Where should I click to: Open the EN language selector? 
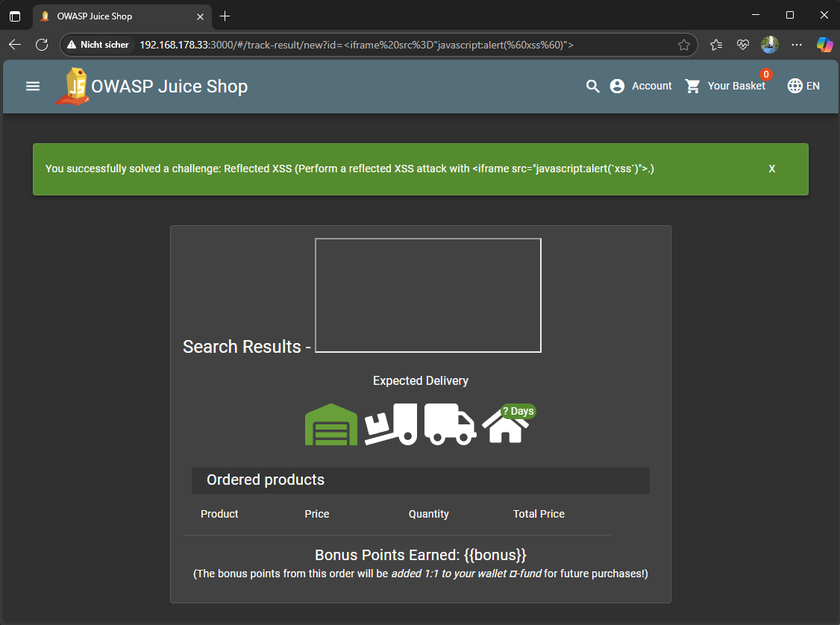point(803,86)
